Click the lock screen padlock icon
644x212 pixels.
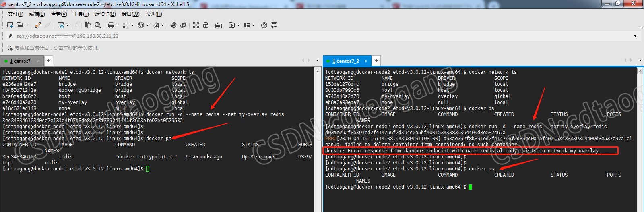(x=206, y=25)
